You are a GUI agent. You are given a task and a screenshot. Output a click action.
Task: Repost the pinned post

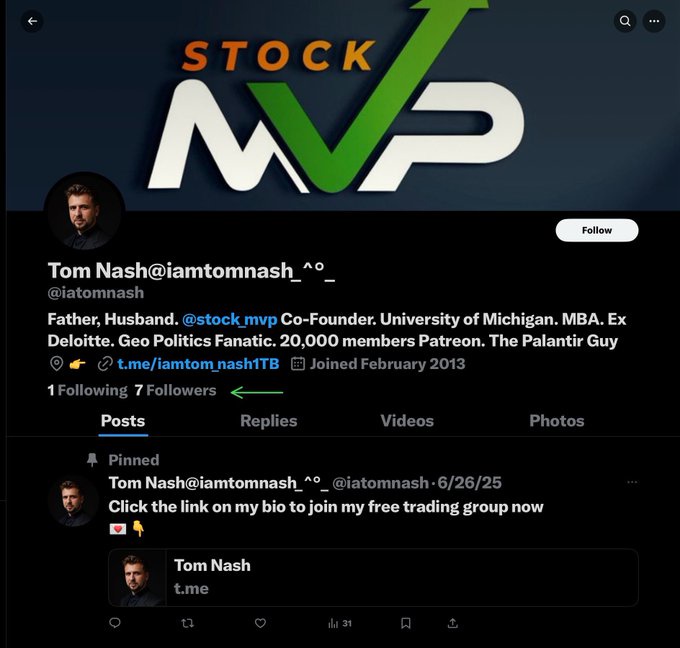tap(187, 623)
